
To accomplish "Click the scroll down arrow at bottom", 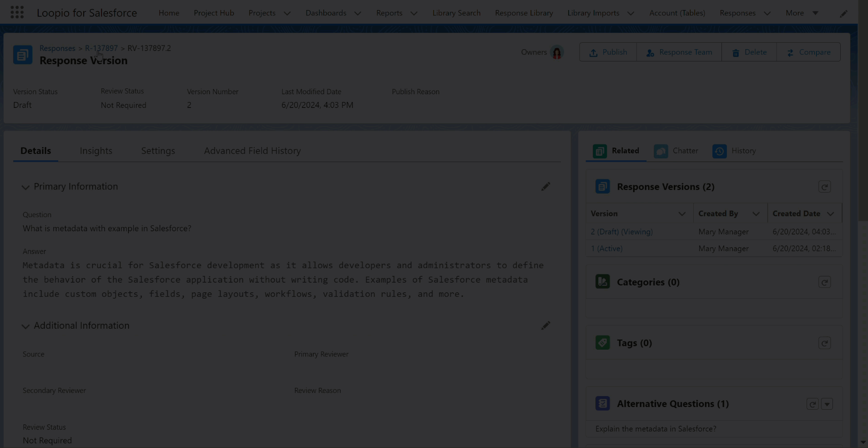I will coord(863,443).
